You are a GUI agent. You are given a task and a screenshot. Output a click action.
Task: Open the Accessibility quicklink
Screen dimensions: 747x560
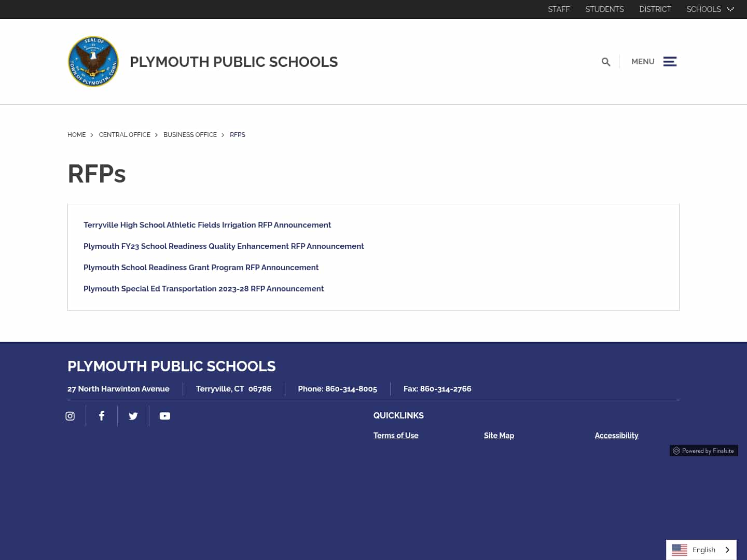[616, 436]
